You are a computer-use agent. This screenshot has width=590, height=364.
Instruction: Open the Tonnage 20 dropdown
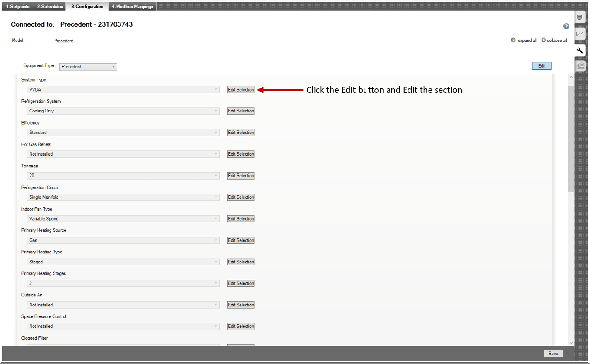point(123,176)
